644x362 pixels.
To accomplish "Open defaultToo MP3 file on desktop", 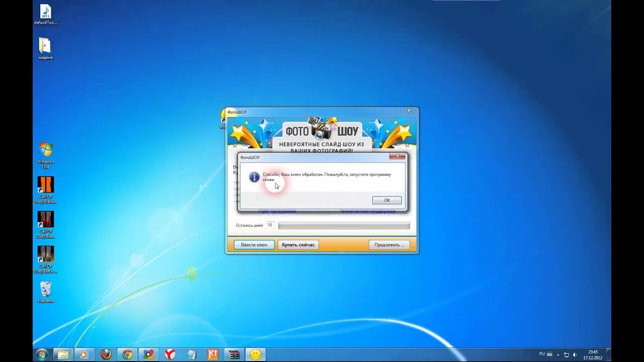I will click(45, 15).
